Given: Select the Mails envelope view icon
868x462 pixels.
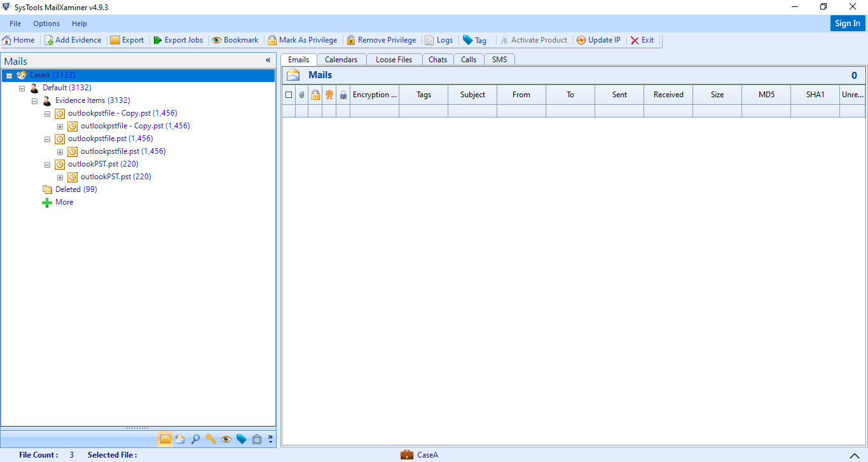Looking at the screenshot, I should click(x=165, y=439).
